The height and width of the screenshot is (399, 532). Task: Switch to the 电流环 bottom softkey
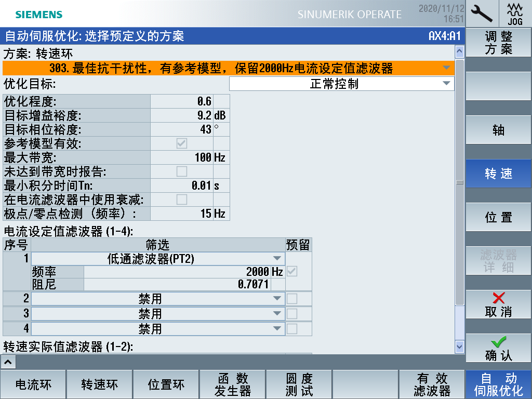pos(33,384)
